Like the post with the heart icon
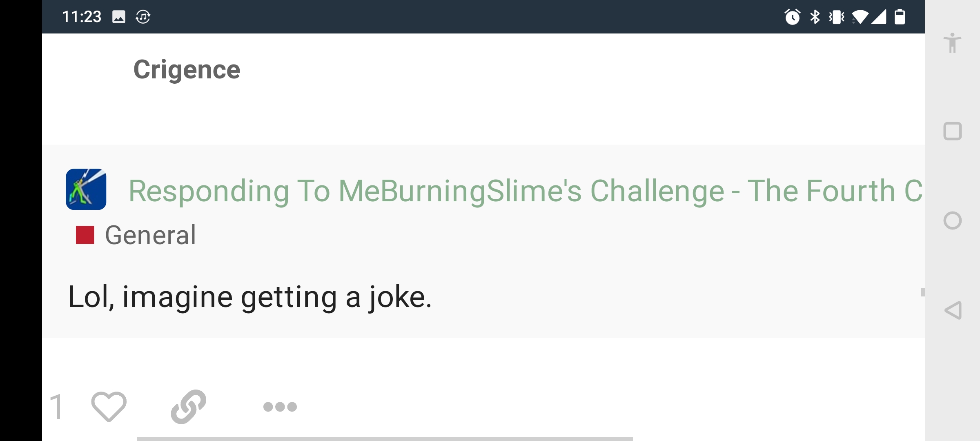980x441 pixels. pyautogui.click(x=109, y=406)
